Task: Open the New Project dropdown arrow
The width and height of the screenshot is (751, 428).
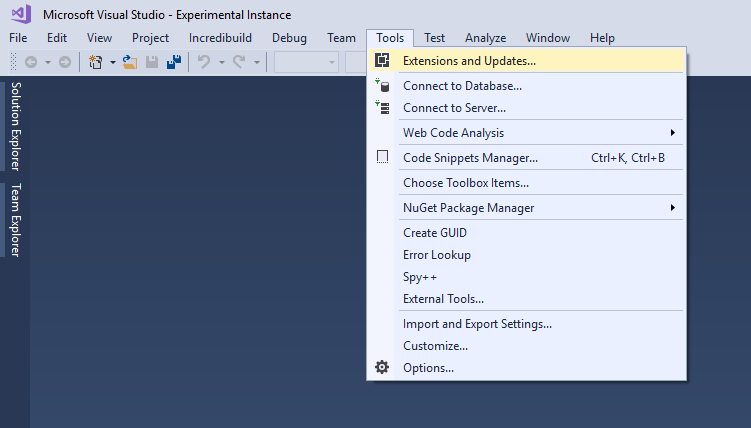Action: (x=113, y=62)
